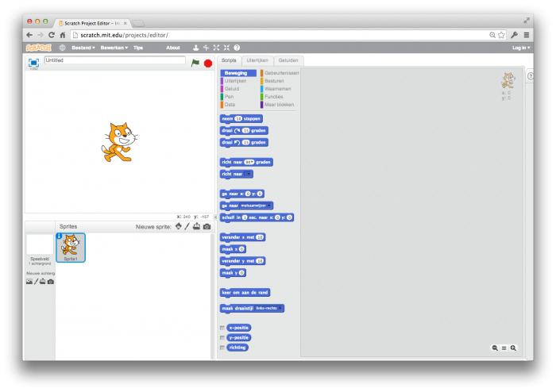Image resolution: width=556 pixels, height=392 pixels.
Task: Click the block help question icon
Action: pos(237,48)
